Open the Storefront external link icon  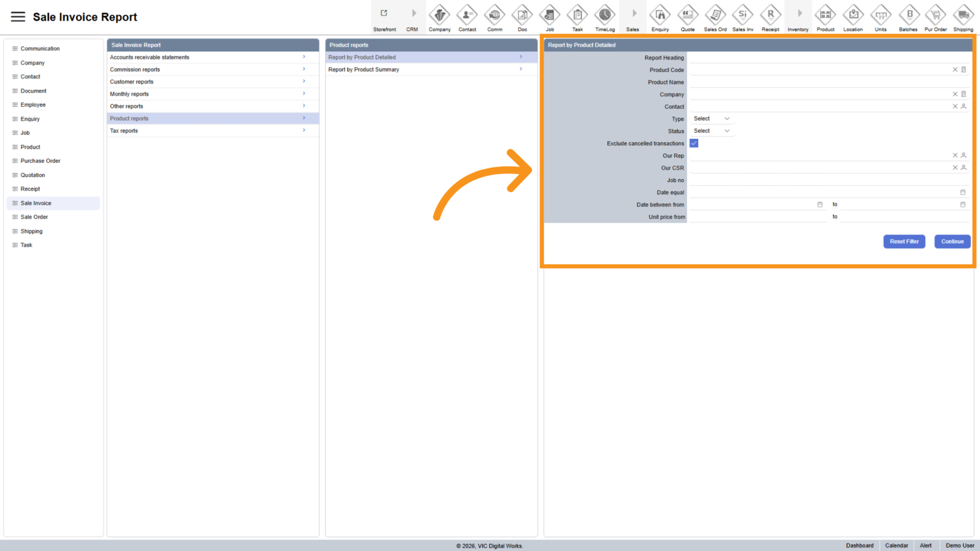pos(384,13)
